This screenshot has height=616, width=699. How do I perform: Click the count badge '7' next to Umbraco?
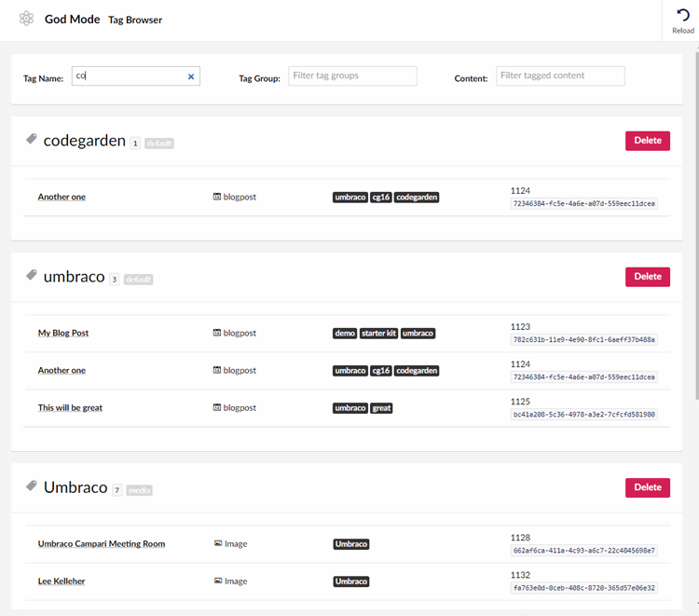116,490
